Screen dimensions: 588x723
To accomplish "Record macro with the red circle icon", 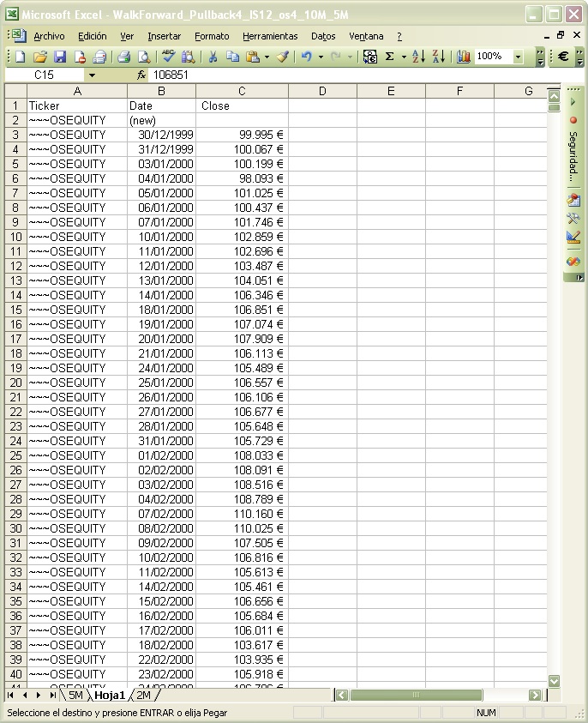I will coord(573,120).
